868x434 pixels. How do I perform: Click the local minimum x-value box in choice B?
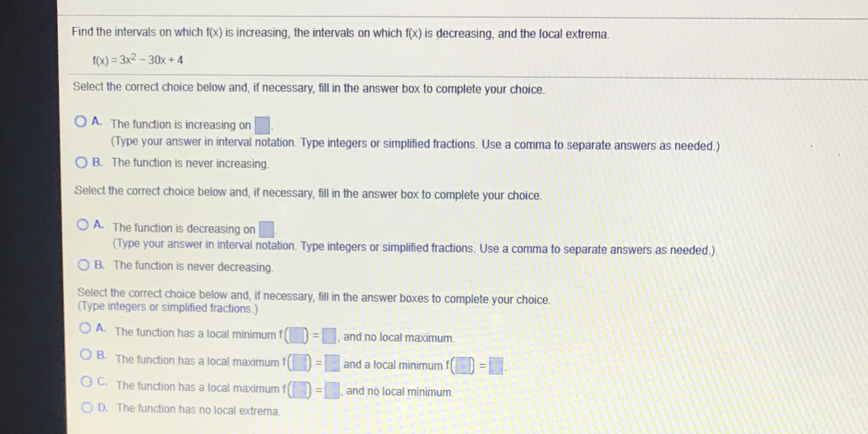point(464,365)
